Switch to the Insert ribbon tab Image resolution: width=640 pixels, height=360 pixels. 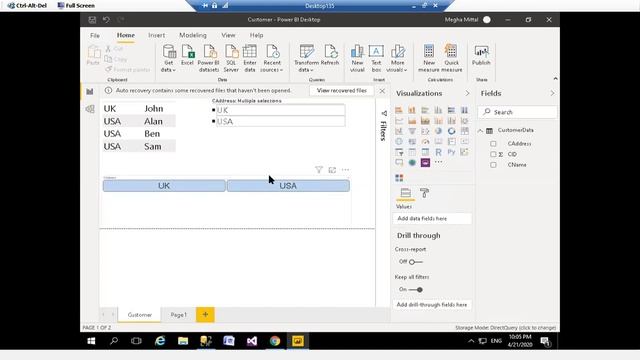coord(156,36)
